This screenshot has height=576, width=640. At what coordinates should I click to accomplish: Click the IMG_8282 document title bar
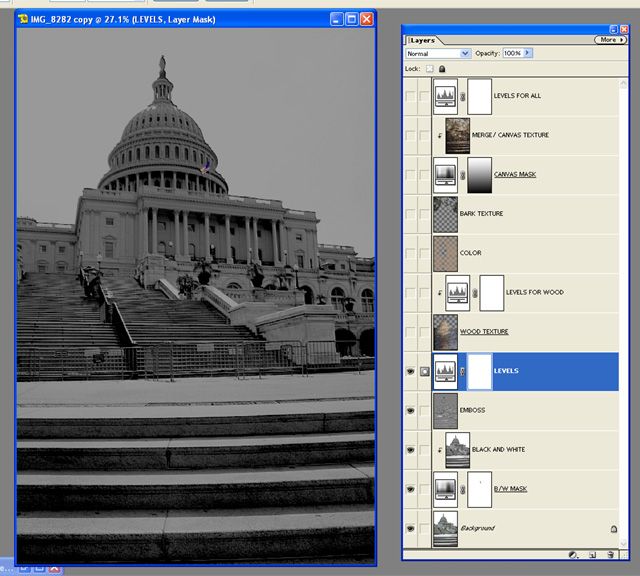[170, 19]
